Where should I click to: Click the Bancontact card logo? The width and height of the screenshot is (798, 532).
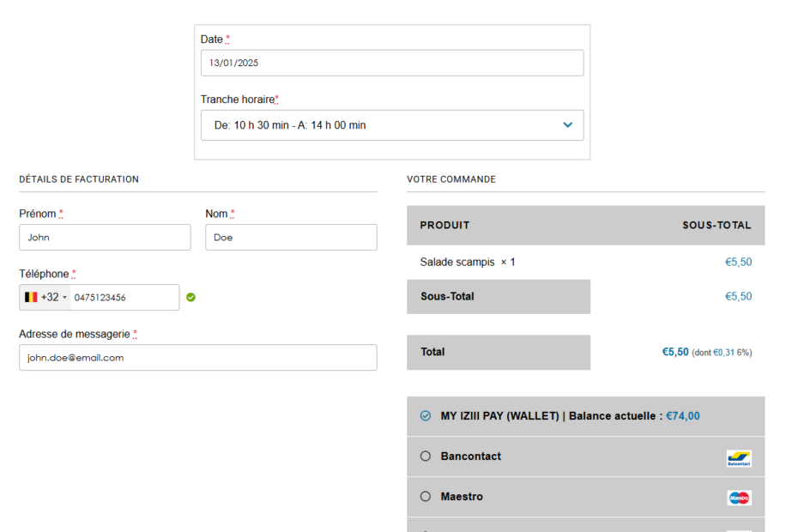click(x=738, y=458)
